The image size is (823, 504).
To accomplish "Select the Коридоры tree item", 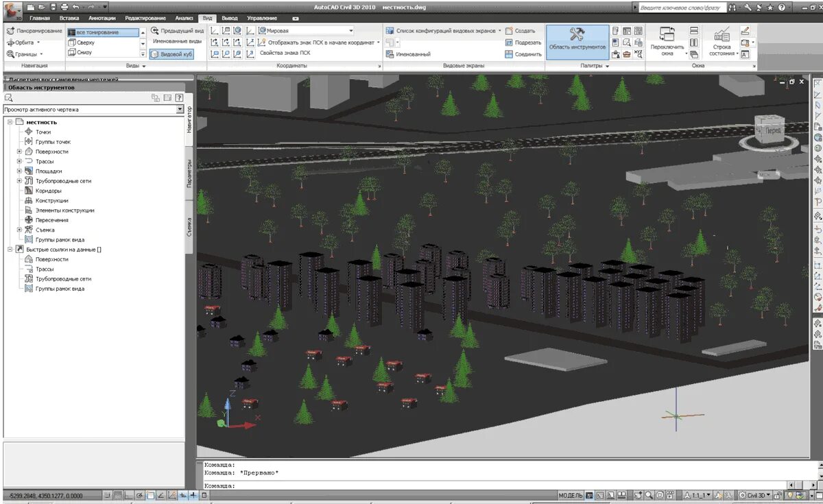I will [48, 191].
